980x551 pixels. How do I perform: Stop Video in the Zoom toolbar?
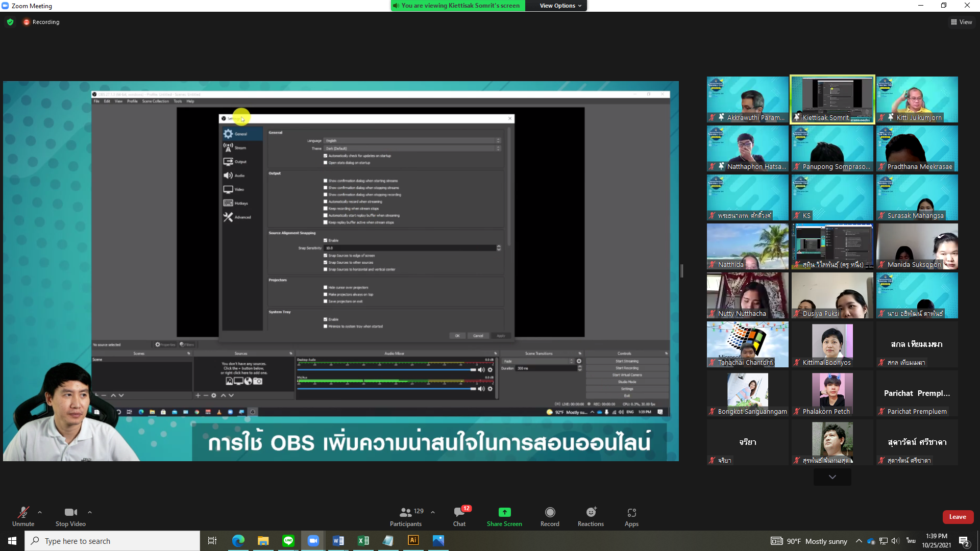[70, 516]
